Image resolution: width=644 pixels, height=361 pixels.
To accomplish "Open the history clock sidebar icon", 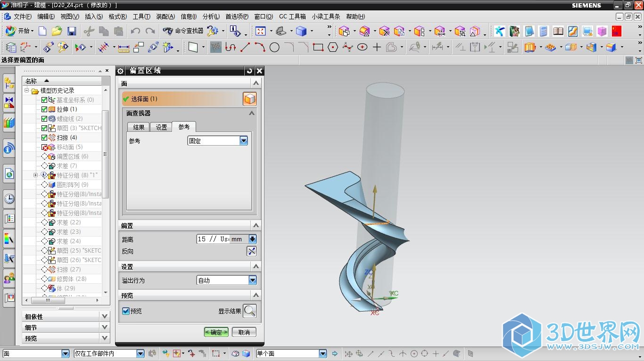I will (9, 199).
